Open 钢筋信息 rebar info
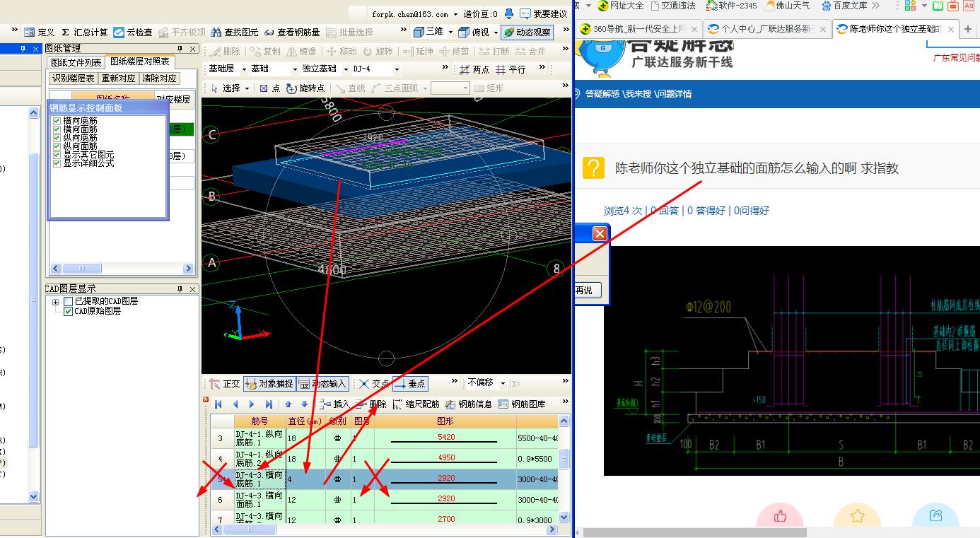The width and height of the screenshot is (980, 538). (x=468, y=404)
